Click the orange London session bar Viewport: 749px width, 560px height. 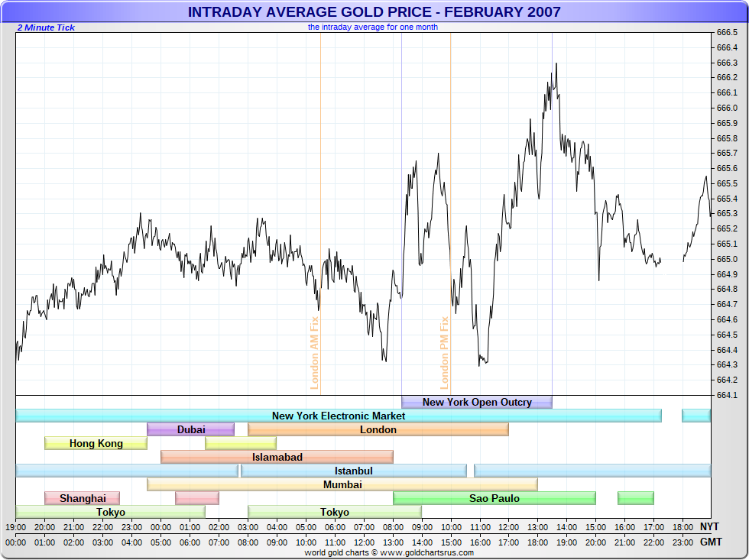(378, 429)
